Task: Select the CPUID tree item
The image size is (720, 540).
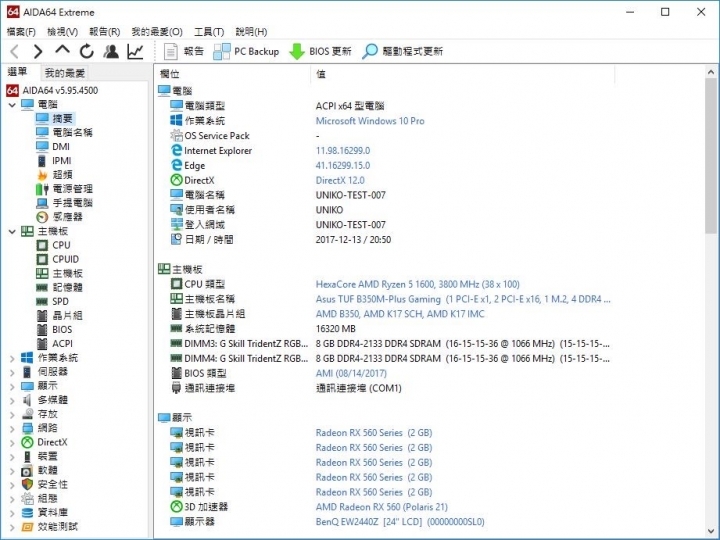Action: (x=58, y=259)
